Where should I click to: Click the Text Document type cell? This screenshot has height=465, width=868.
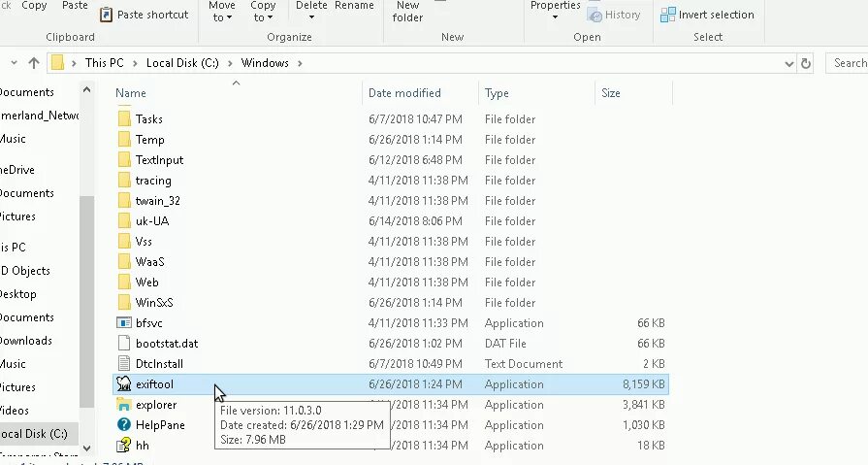point(524,364)
